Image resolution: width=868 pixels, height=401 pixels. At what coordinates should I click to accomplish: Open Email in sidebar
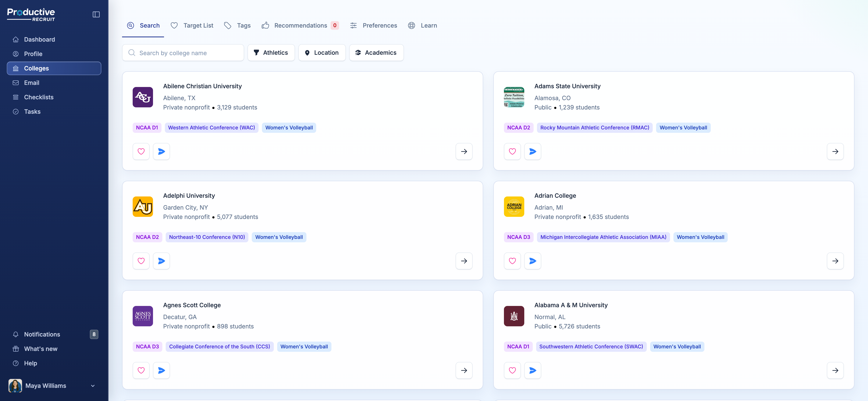click(x=54, y=83)
